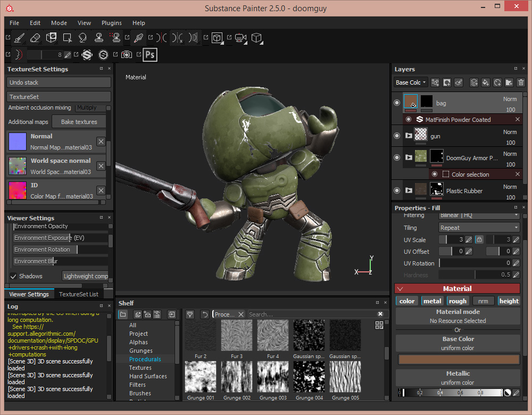Open camera settings icon in toolbar
This screenshot has height=415, width=532.
[240, 38]
